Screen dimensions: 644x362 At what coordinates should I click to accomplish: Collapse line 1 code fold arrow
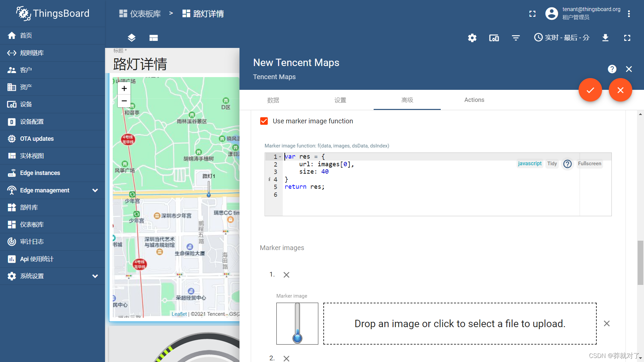(280, 157)
